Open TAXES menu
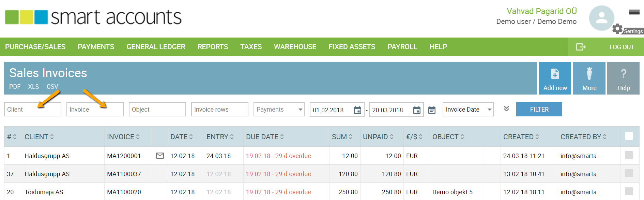The image size is (644, 200). (x=251, y=47)
